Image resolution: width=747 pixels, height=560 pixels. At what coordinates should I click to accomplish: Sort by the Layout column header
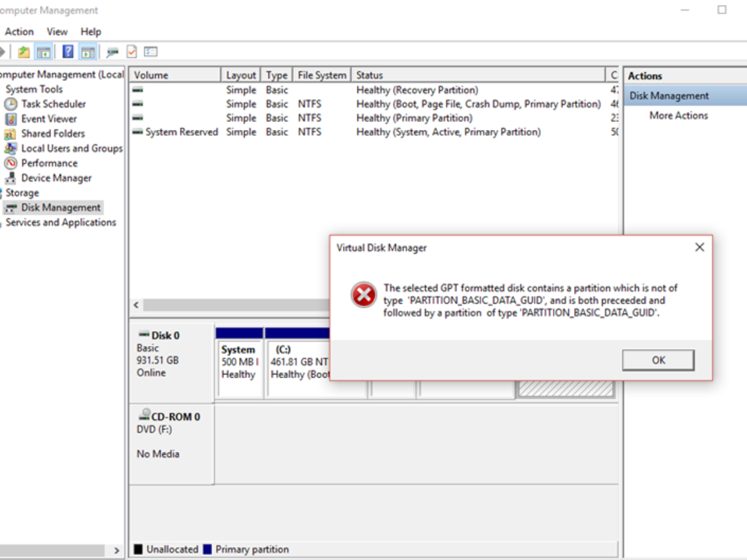click(241, 75)
